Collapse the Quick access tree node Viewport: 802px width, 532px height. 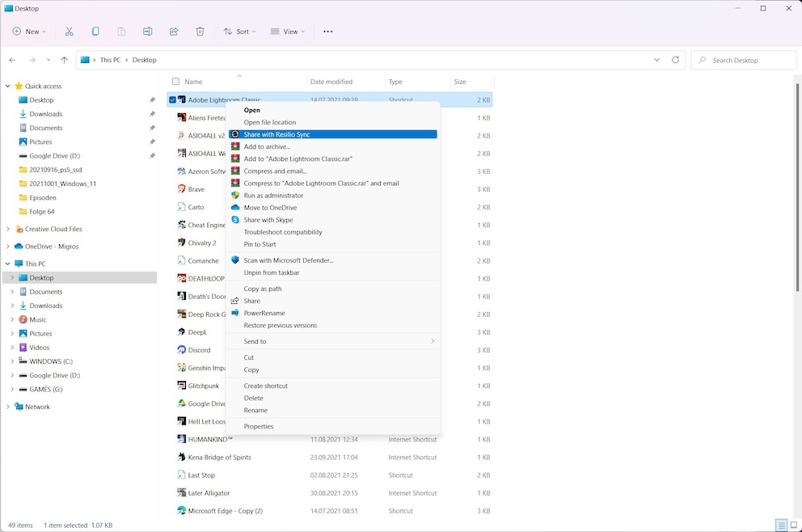[7, 86]
